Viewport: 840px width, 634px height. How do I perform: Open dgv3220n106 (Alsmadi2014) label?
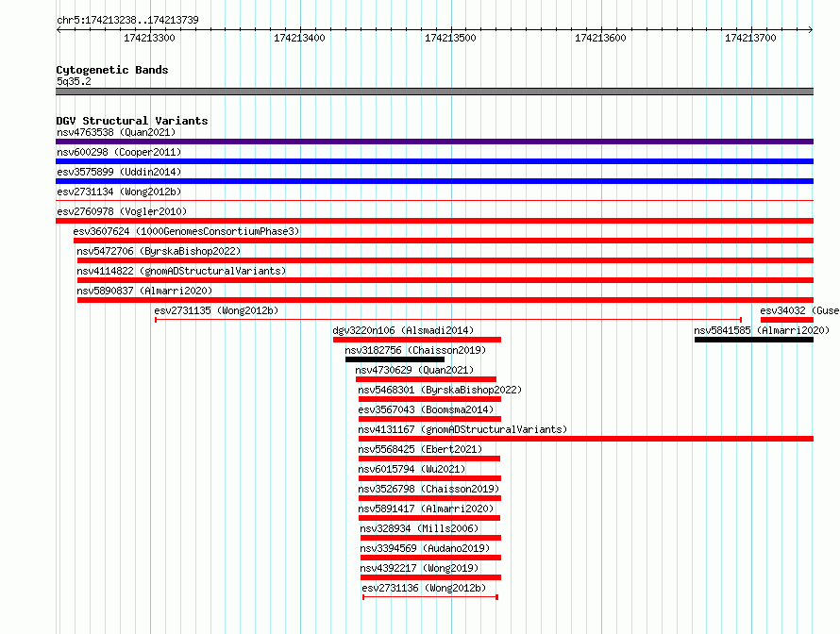point(403,330)
